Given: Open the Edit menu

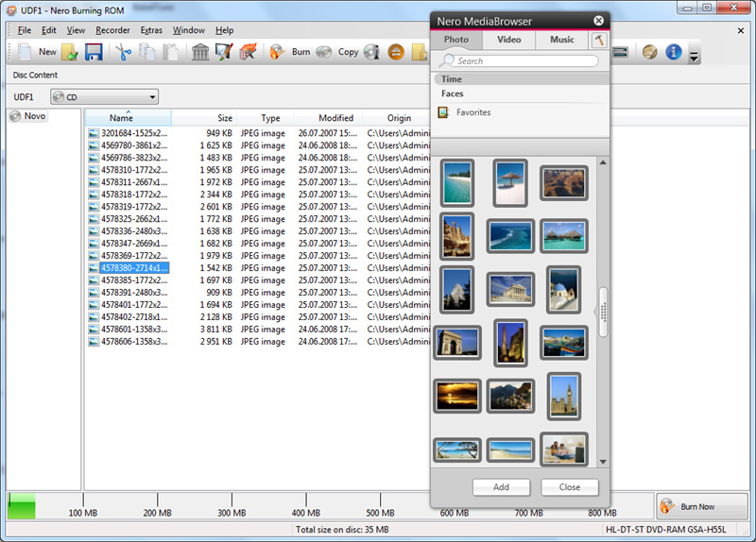Looking at the screenshot, I should tap(49, 30).
